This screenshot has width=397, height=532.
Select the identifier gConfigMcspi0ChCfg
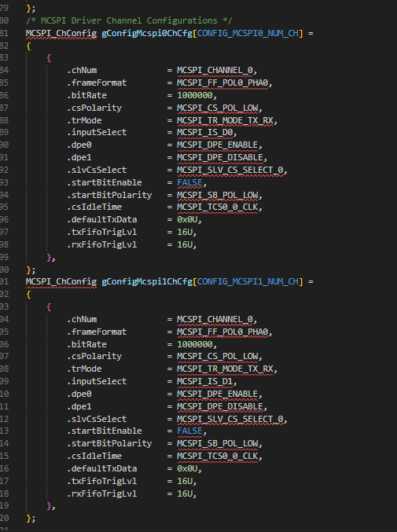(x=147, y=33)
